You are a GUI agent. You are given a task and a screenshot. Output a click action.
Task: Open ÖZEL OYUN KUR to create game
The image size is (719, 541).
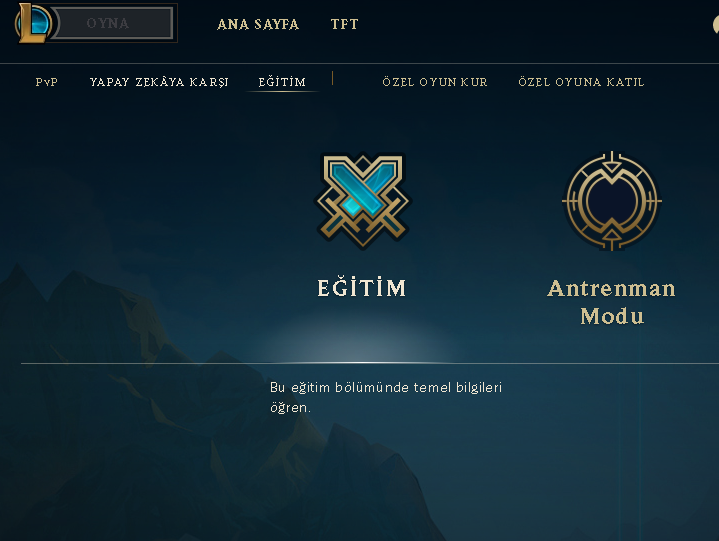click(x=435, y=82)
